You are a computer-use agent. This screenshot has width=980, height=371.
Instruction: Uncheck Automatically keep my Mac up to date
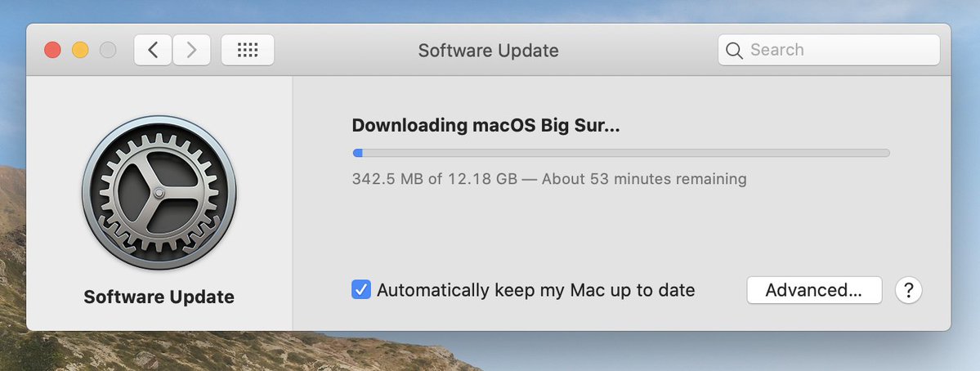(x=361, y=290)
